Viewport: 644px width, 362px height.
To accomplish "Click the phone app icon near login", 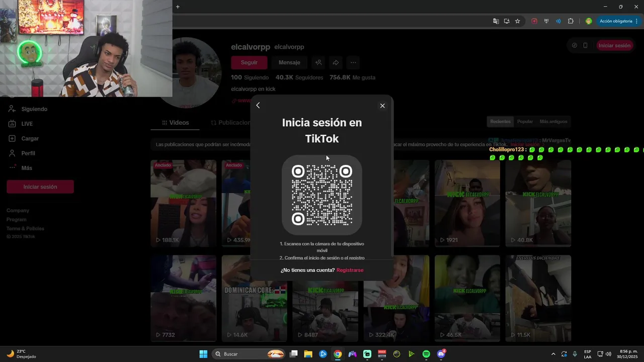I will (x=585, y=45).
